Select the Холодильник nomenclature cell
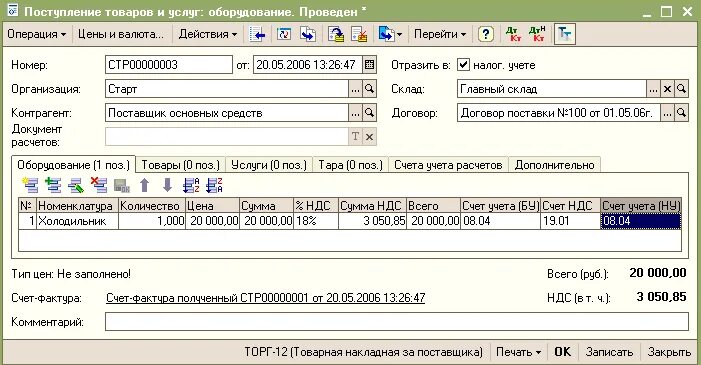This screenshot has width=701, height=365. tap(77, 221)
